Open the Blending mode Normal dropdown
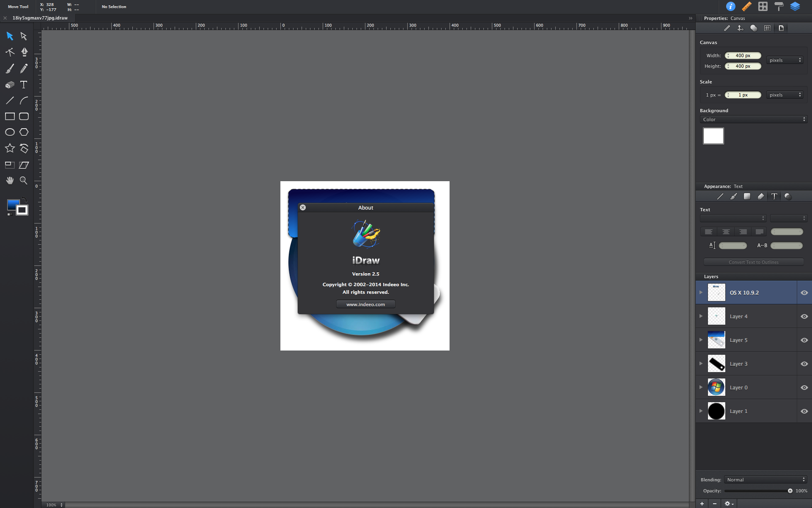This screenshot has height=508, width=812. [765, 480]
